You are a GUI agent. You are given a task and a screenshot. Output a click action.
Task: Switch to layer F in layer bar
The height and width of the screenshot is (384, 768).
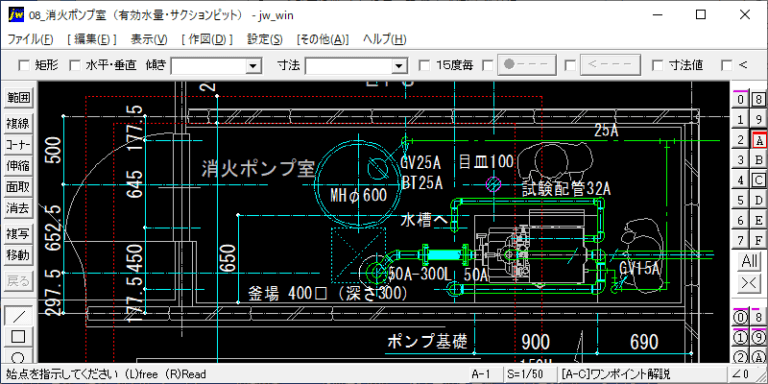coord(759,240)
